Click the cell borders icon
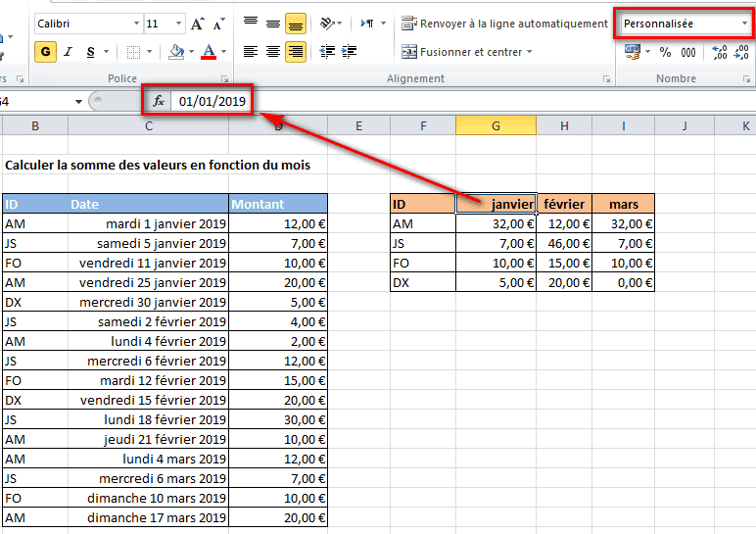Image resolution: width=756 pixels, height=534 pixels. coord(133,52)
